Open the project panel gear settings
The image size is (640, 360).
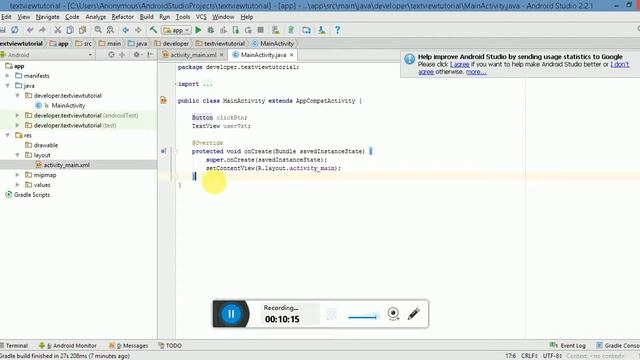click(137, 55)
